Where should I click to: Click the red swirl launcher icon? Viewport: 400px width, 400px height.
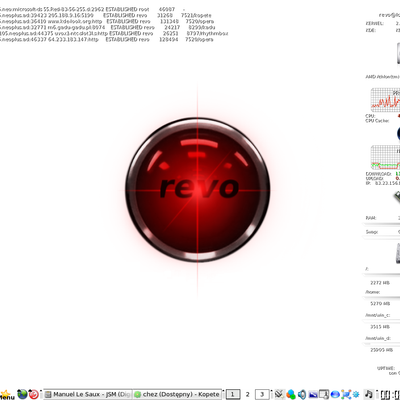click(x=33, y=394)
